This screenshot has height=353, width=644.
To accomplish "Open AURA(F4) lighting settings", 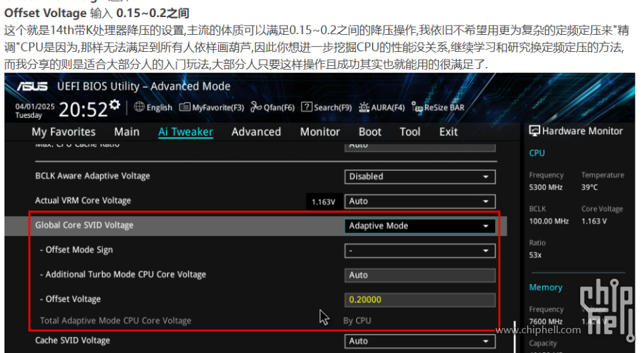I will (382, 107).
